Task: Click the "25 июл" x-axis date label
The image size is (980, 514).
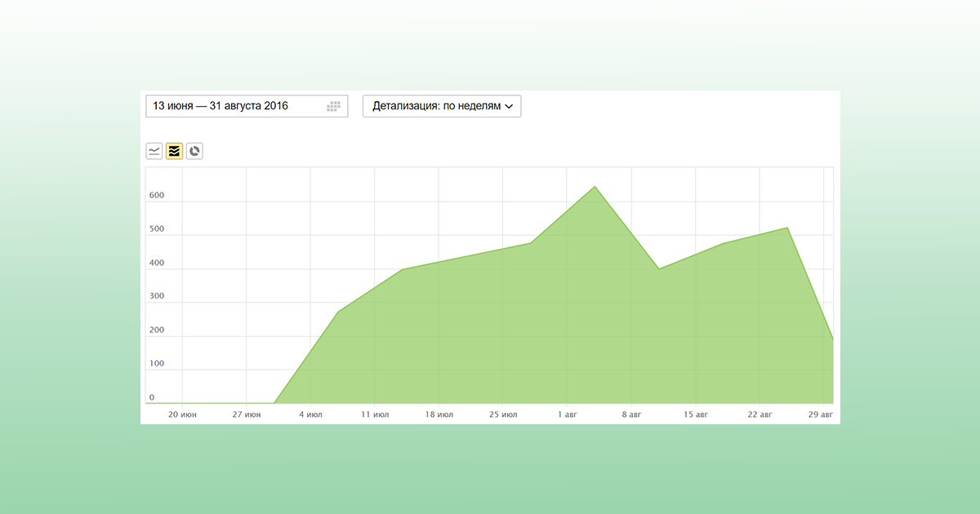Action: pos(503,414)
